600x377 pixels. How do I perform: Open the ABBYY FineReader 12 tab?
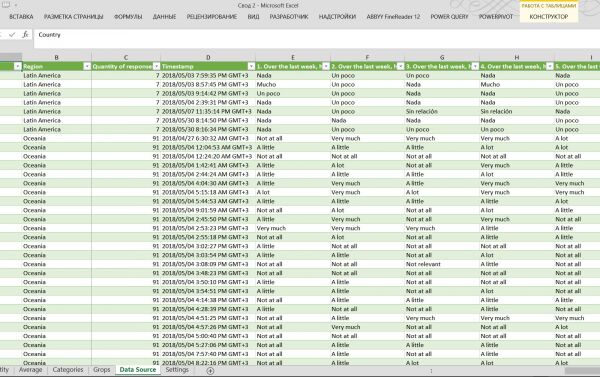pyautogui.click(x=393, y=17)
